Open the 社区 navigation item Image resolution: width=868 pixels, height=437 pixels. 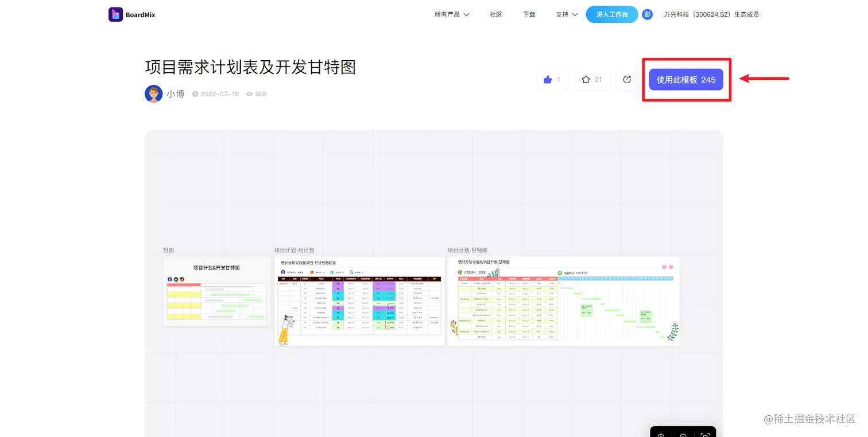click(496, 15)
